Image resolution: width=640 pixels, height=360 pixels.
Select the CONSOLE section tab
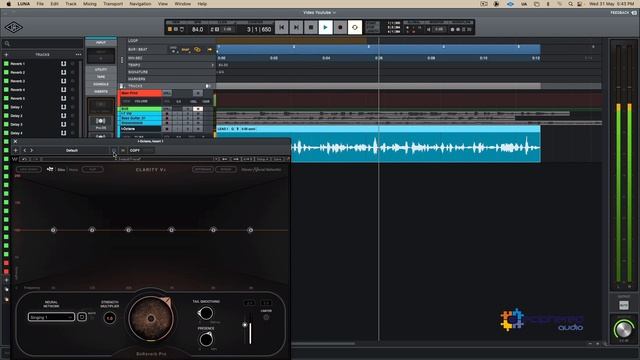101,84
